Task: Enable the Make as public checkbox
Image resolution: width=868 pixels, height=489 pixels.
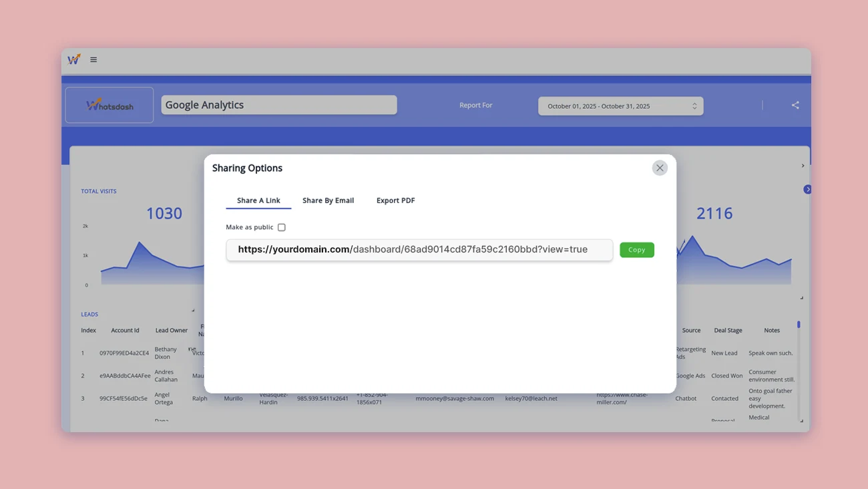Action: [282, 227]
